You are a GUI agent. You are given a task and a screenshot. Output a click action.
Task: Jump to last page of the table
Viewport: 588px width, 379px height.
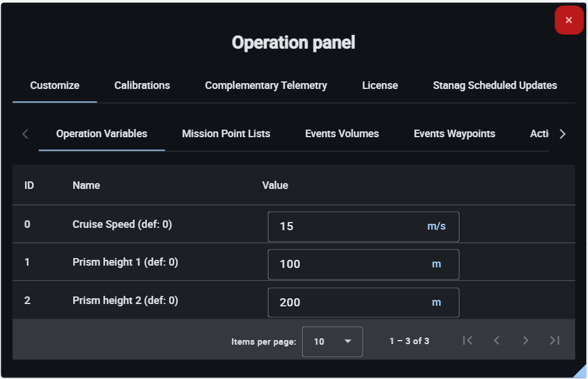555,341
